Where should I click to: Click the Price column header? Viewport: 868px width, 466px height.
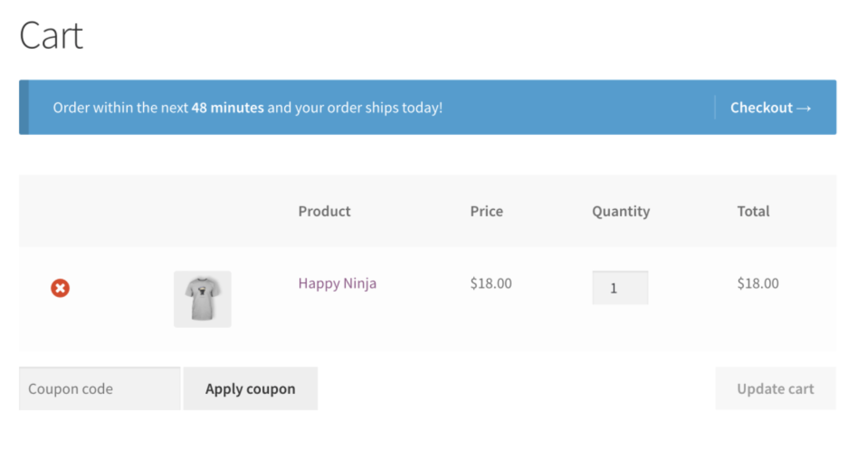tap(487, 211)
